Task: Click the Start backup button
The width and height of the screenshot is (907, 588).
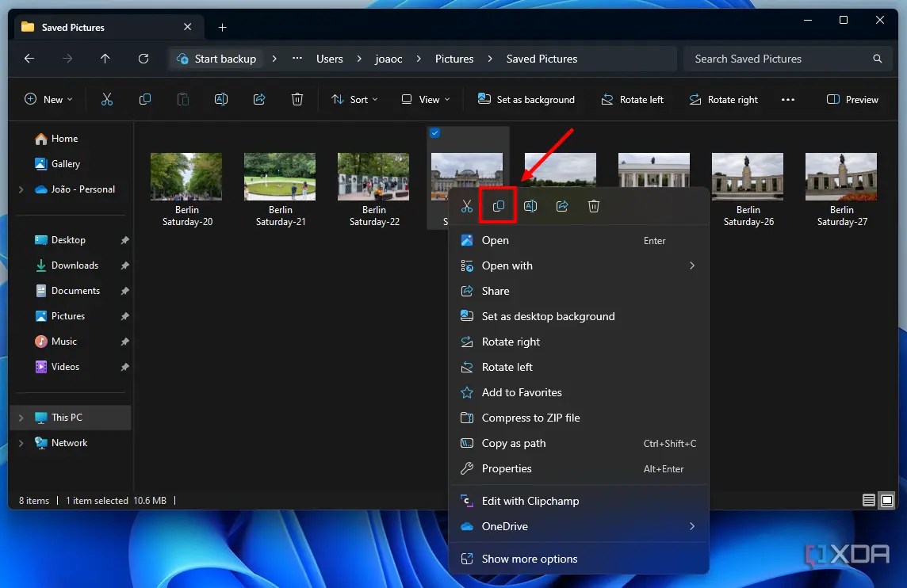Action: coord(216,58)
